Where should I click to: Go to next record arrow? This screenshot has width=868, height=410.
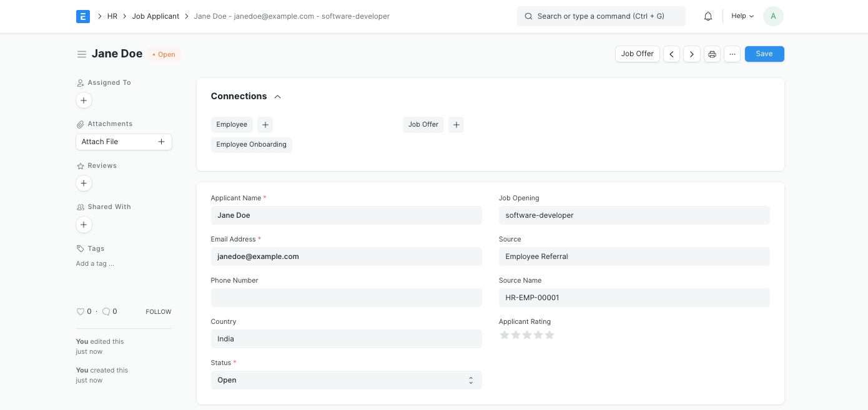point(691,54)
